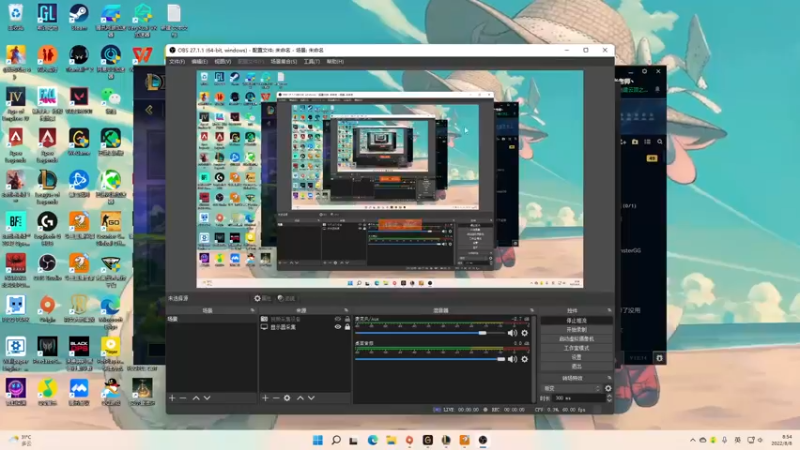Open WeChat desktop shortcut
This screenshot has height=450, width=800.
[110, 101]
